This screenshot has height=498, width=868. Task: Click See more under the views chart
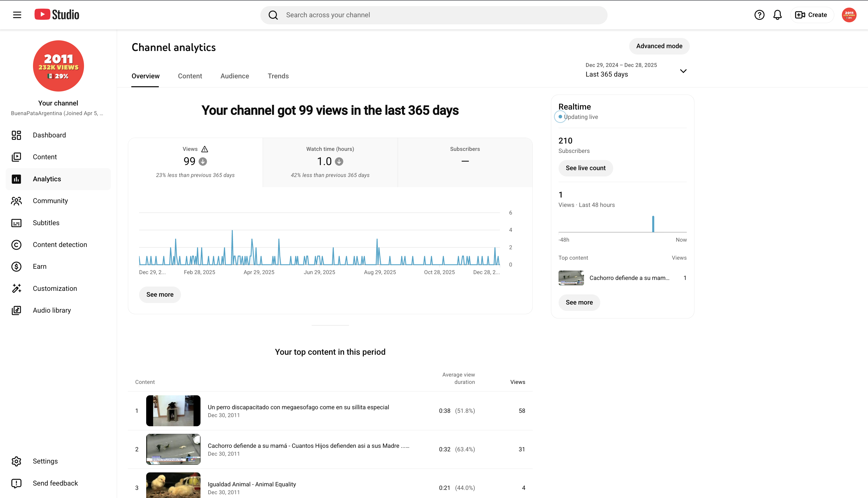coord(160,294)
